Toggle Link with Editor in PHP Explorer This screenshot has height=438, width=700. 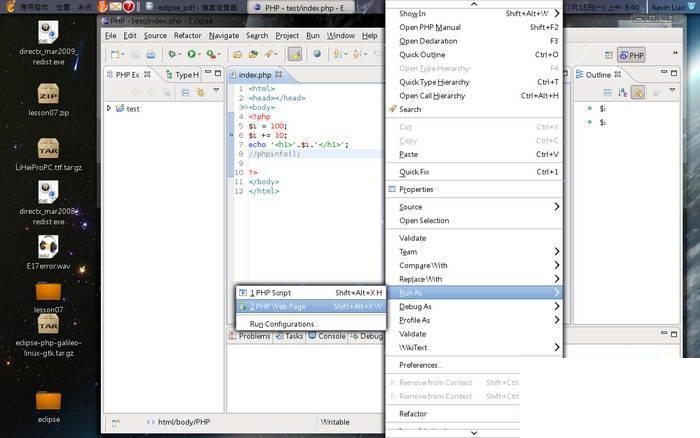200,92
